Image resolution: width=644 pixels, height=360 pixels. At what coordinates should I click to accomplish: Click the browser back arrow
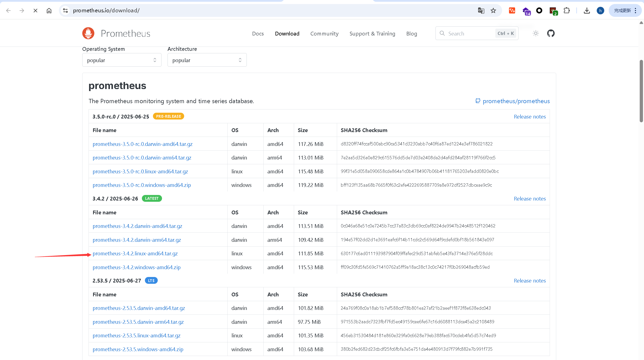click(x=8, y=11)
